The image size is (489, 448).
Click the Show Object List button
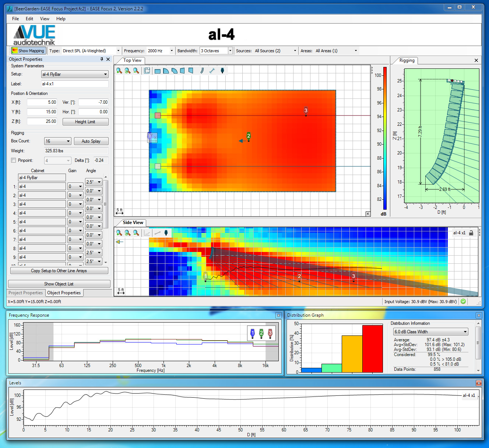(59, 284)
